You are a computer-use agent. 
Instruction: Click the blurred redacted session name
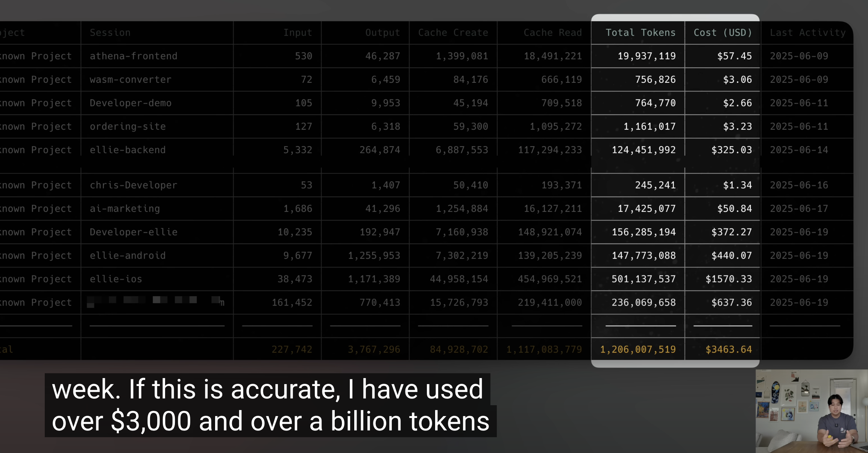pyautogui.click(x=156, y=302)
